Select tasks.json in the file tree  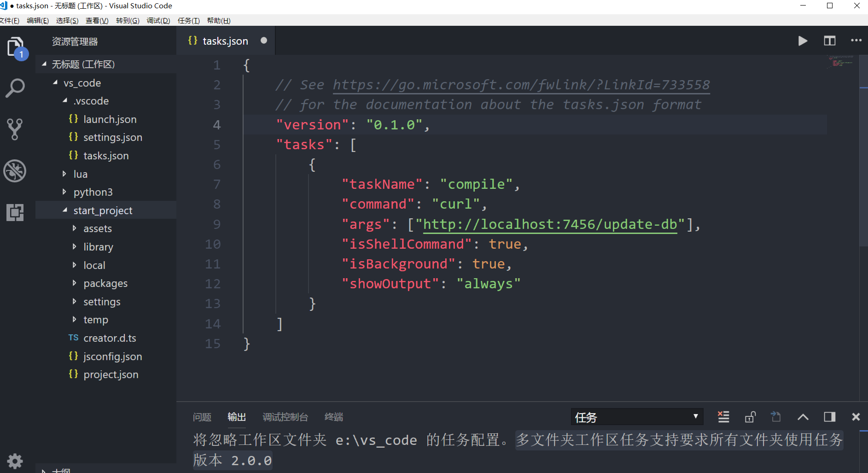tap(106, 156)
